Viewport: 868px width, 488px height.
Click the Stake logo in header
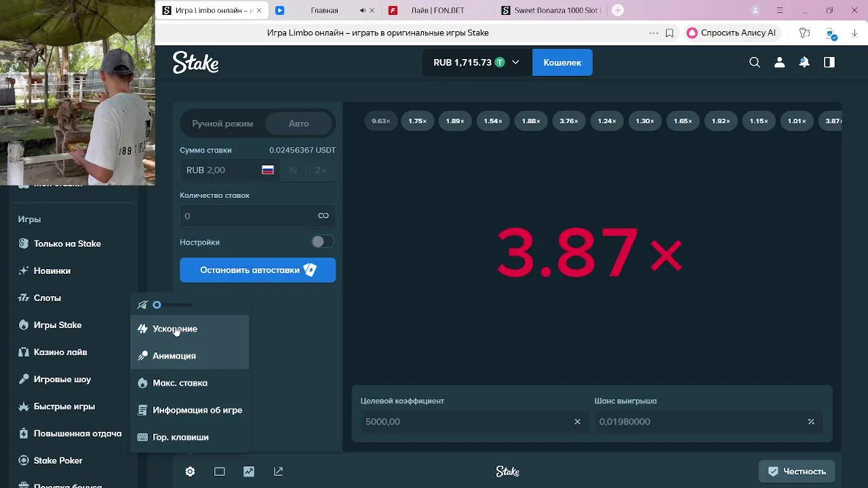click(x=195, y=62)
